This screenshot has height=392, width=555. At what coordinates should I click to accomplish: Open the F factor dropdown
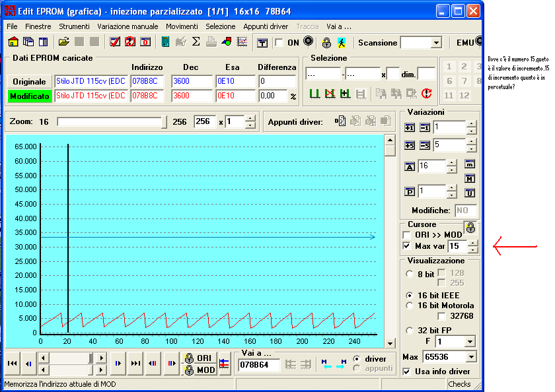coord(470,341)
